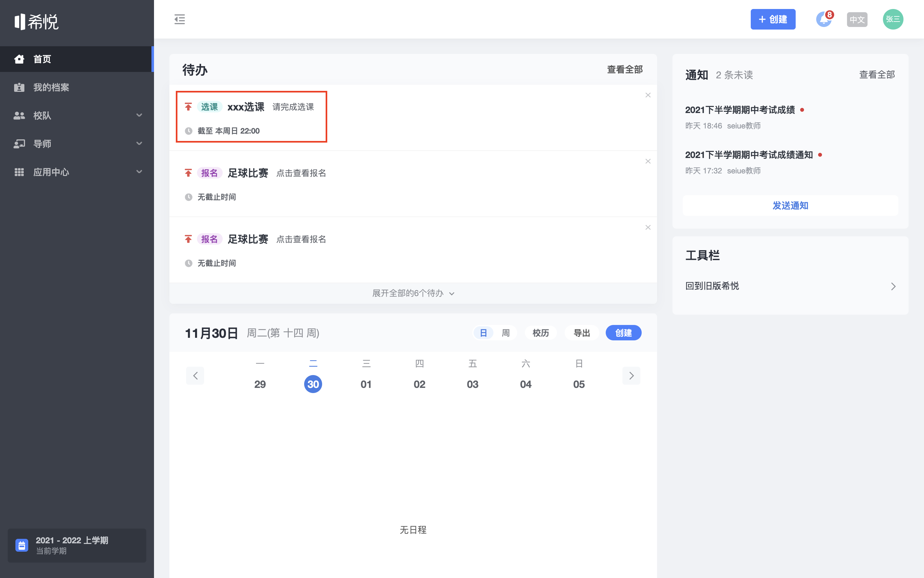The image size is (924, 578).
Task: Collapse the sidebar with the menu fold icon
Action: tap(179, 19)
